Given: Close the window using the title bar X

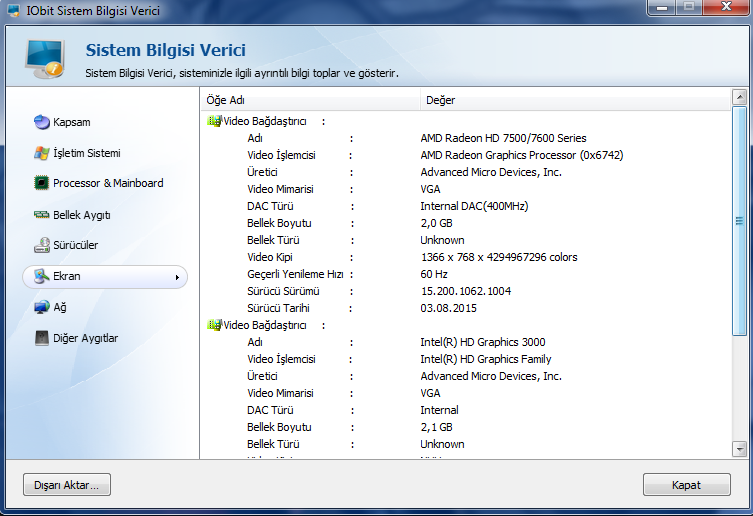Looking at the screenshot, I should [x=726, y=7].
